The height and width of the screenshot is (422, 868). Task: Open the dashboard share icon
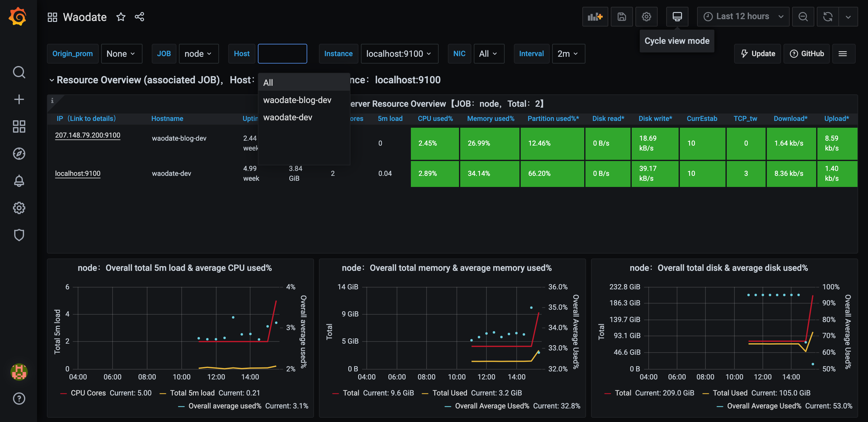139,17
